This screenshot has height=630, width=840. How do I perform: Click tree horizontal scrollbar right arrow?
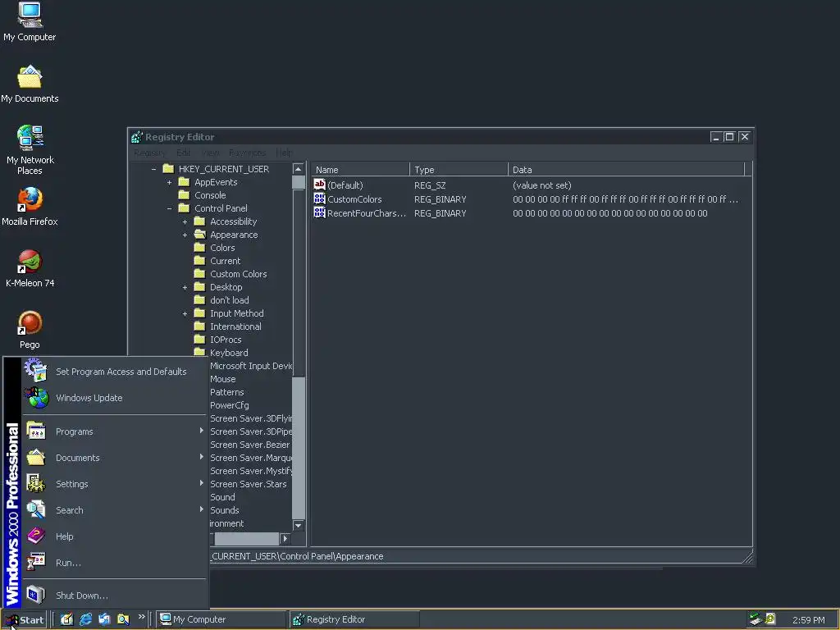[x=285, y=538]
